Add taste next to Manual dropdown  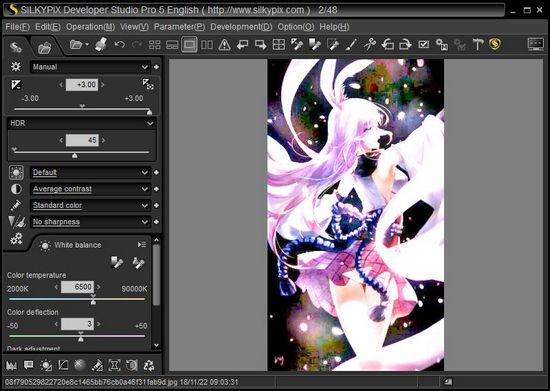click(x=156, y=67)
